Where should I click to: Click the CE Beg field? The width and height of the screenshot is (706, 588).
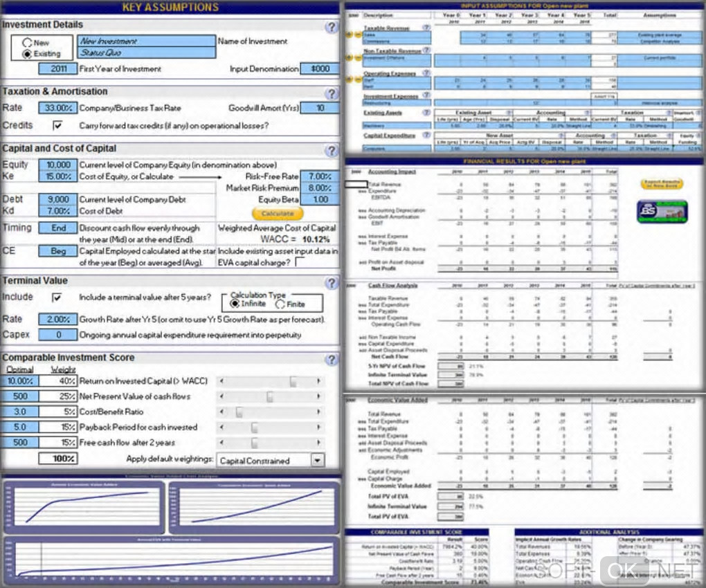(58, 251)
